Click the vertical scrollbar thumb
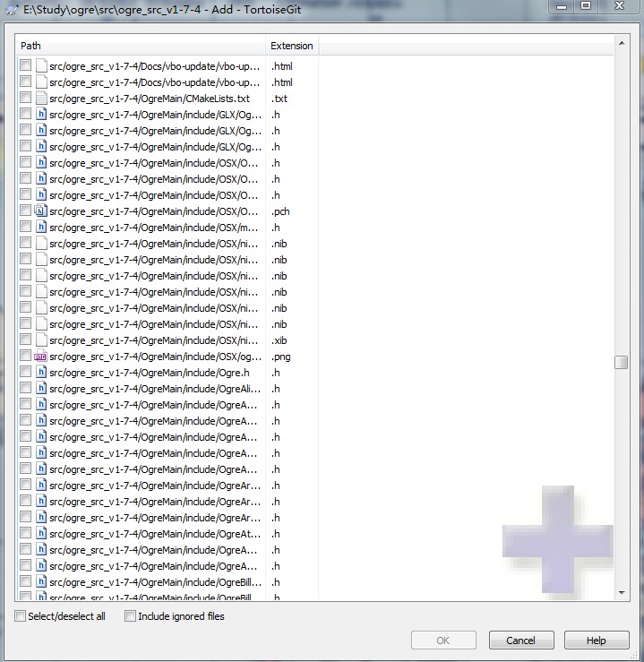Viewport: 644px width, 662px height. [622, 362]
